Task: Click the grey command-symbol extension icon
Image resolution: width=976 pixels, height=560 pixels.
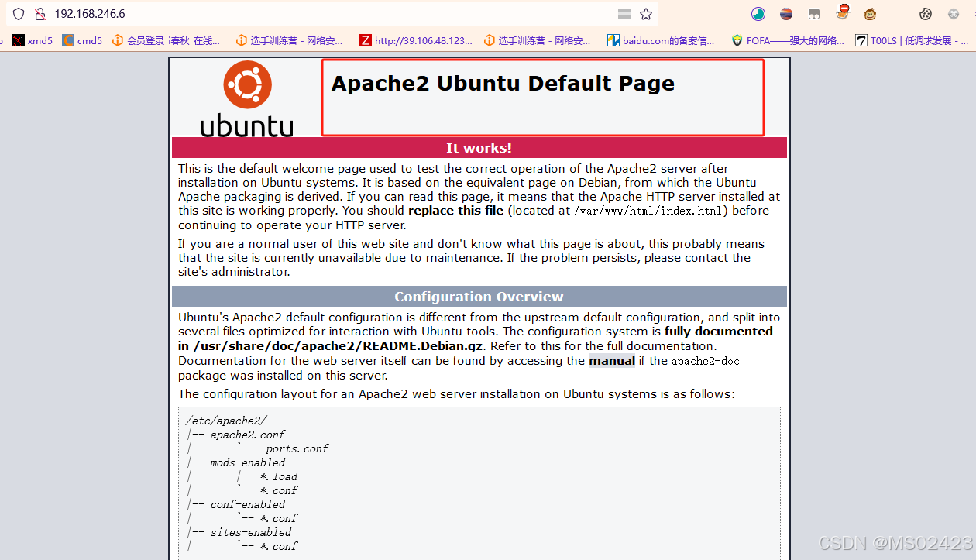Action: (x=954, y=14)
